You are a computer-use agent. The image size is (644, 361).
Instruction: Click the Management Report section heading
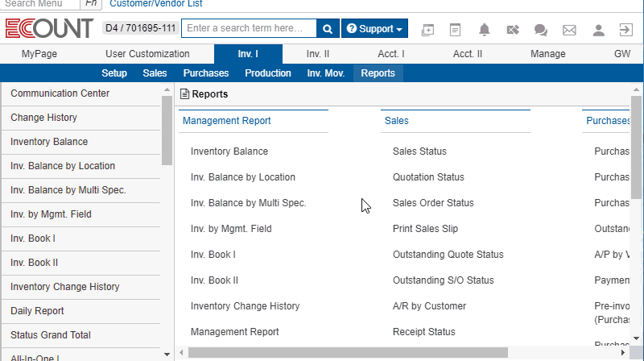[227, 121]
